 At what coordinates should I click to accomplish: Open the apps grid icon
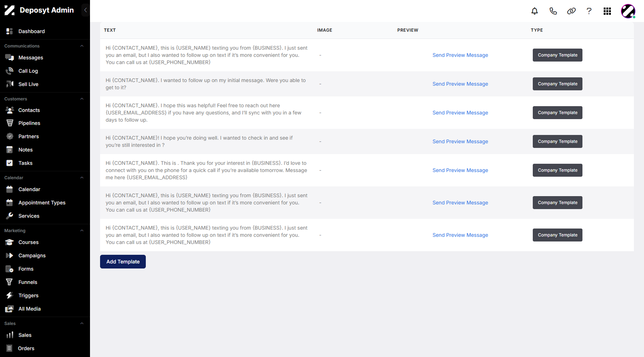tap(607, 11)
